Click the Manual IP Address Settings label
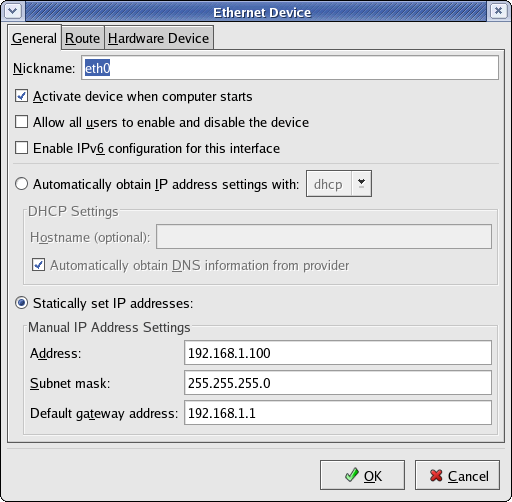This screenshot has height=502, width=512. coord(109,327)
